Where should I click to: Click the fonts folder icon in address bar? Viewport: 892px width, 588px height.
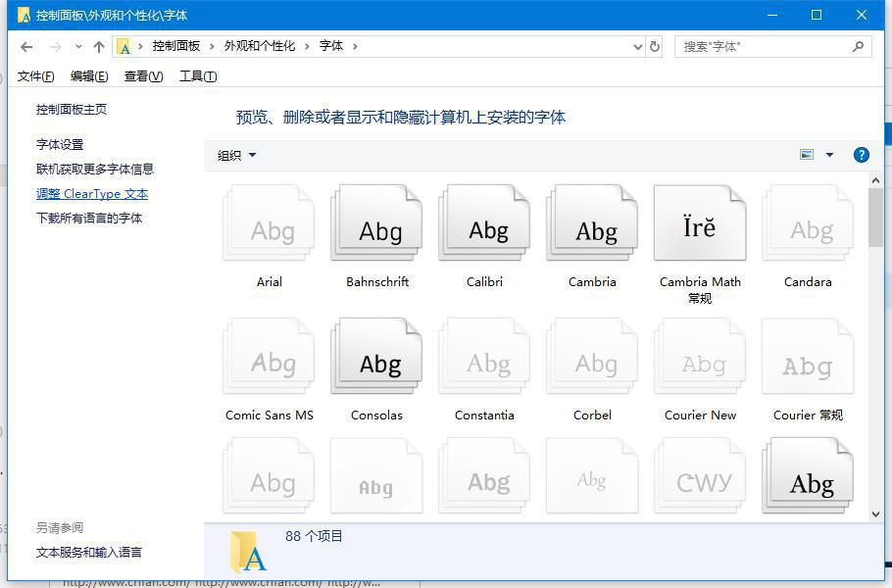124,47
